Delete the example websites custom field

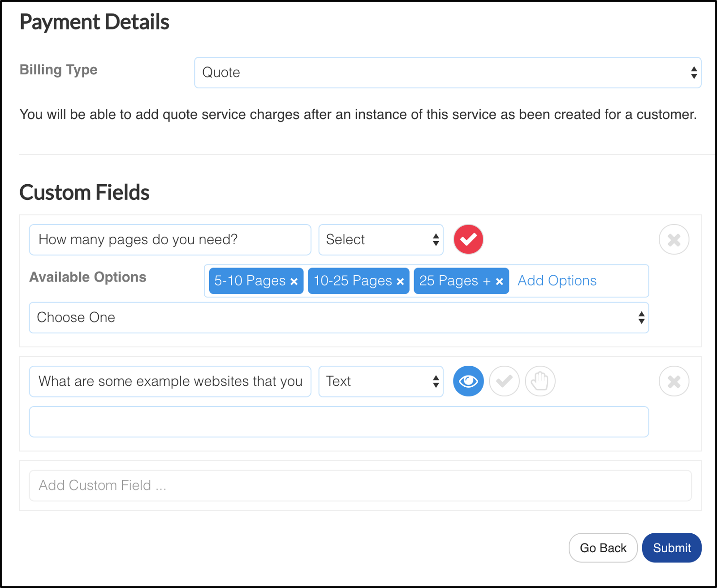click(x=674, y=381)
